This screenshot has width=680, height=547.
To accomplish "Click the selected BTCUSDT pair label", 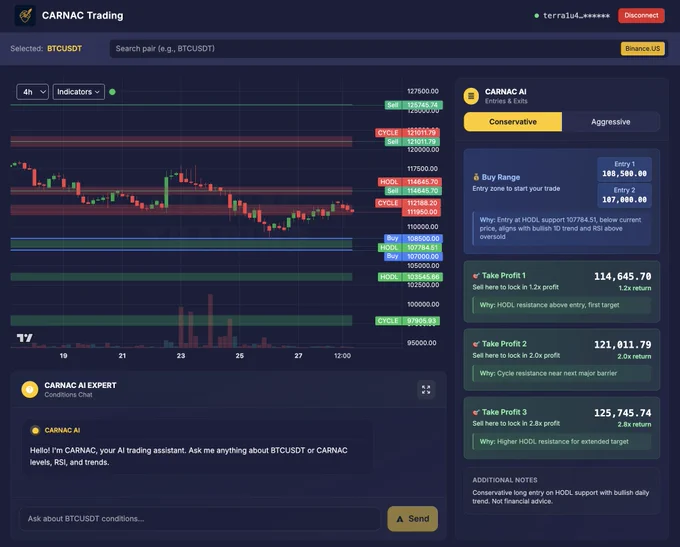I will [64, 49].
